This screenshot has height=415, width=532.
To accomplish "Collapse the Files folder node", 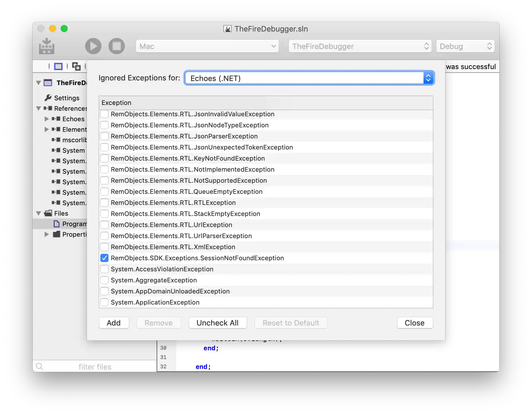I will 38,213.
